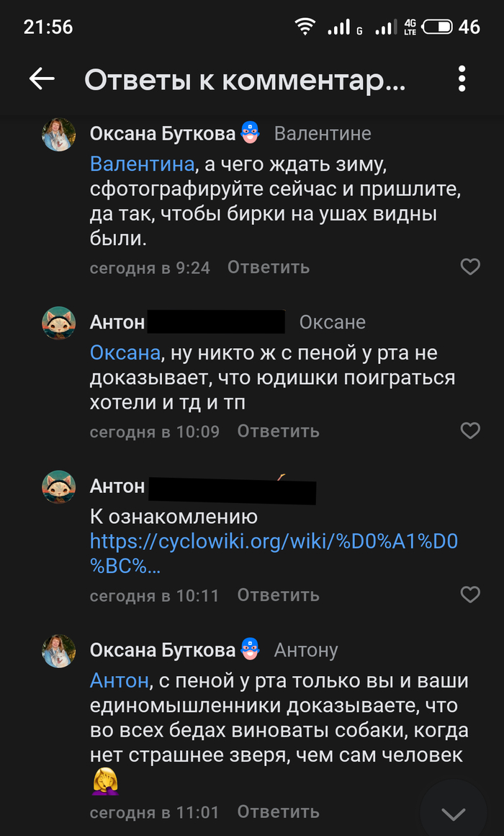Open Anton's cat avatar at 10:09
Screen dimensions: 504x836
coord(59,324)
